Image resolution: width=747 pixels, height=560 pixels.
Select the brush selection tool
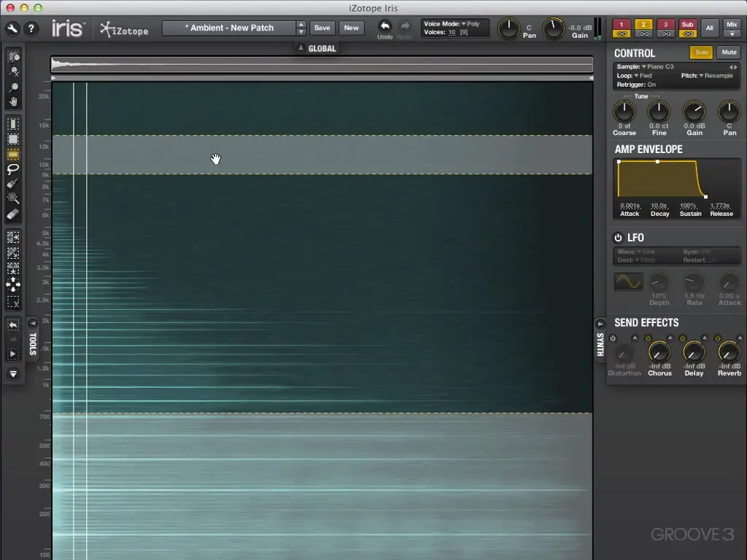click(13, 184)
